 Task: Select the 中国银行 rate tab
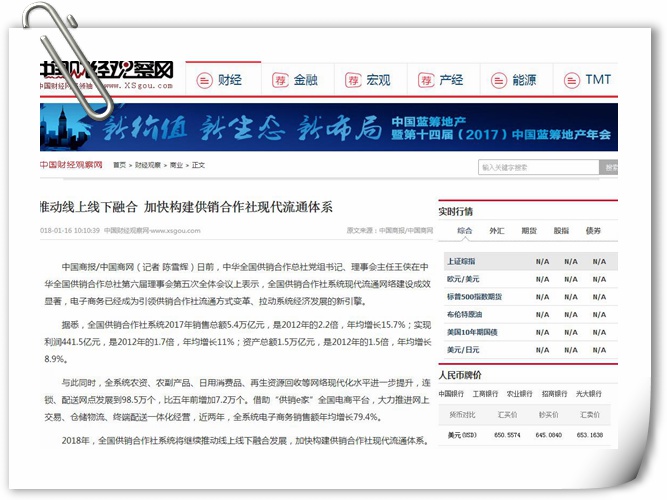[451, 394]
